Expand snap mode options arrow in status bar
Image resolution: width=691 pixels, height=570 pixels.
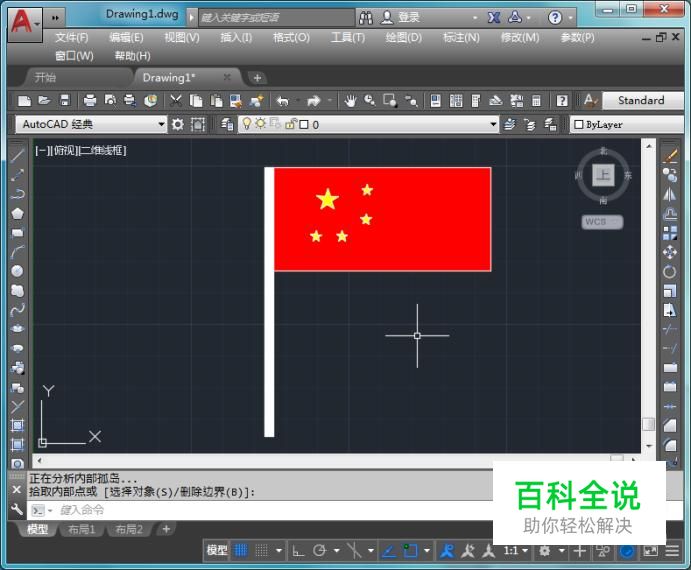coord(279,551)
